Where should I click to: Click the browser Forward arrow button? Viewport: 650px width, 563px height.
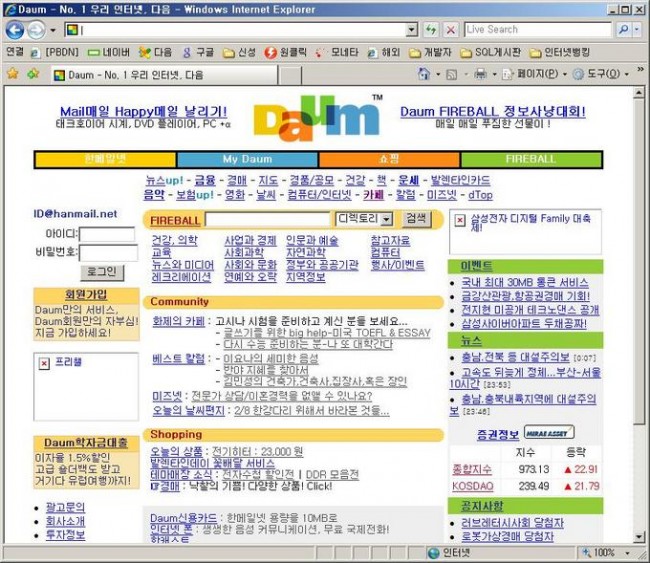[36, 30]
